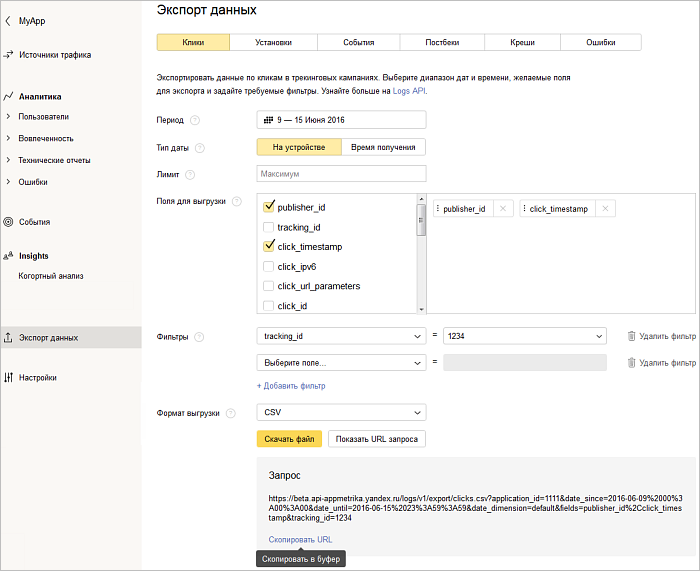Select На устройстве date type

tap(299, 147)
